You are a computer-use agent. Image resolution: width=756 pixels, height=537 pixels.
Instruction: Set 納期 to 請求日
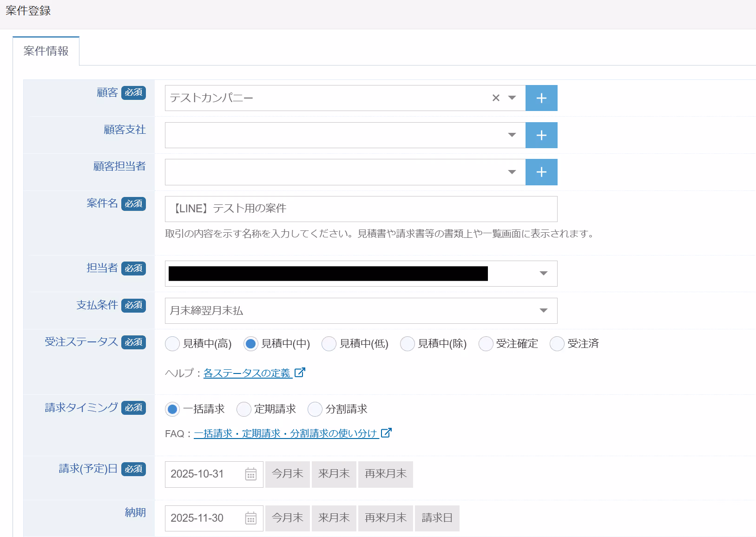click(x=437, y=518)
